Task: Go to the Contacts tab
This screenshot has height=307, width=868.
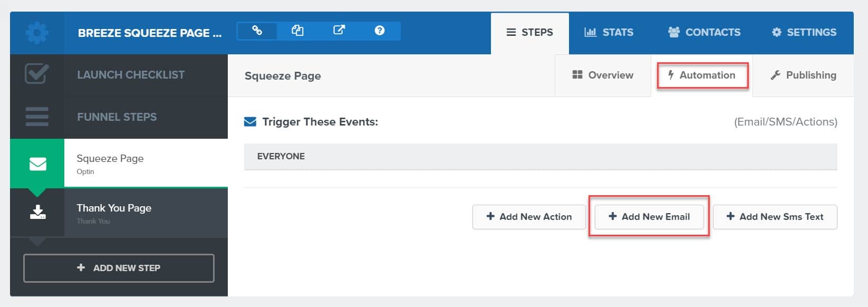Action: point(704,33)
